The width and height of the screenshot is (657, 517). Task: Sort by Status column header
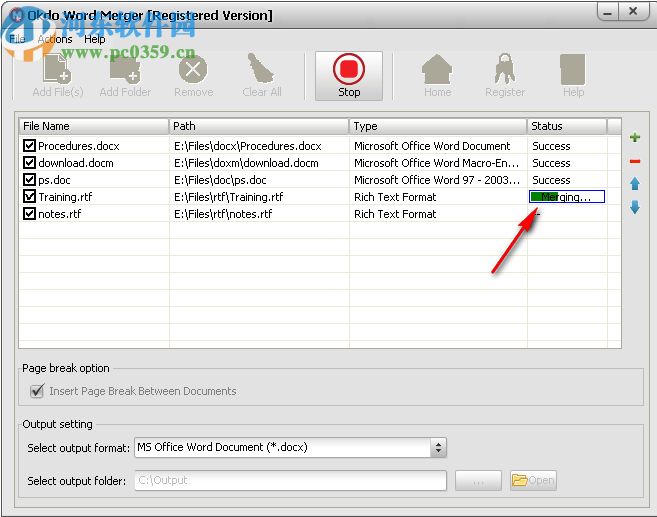coord(567,126)
